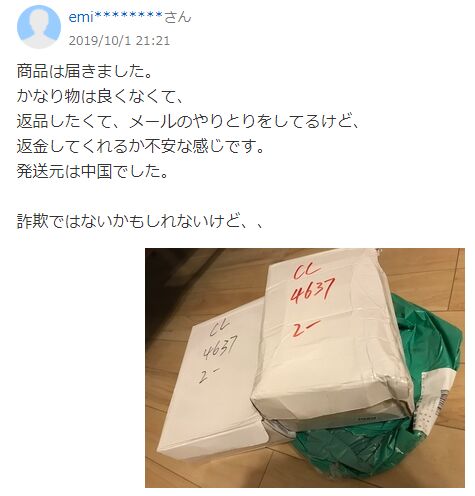Click the black CC letters on the left box

(217, 328)
